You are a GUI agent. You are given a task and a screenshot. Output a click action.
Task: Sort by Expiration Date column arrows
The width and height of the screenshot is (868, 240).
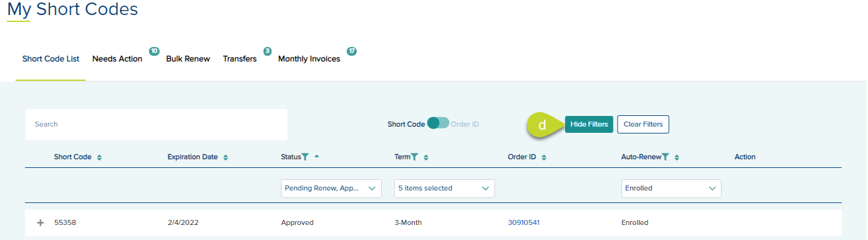click(226, 157)
